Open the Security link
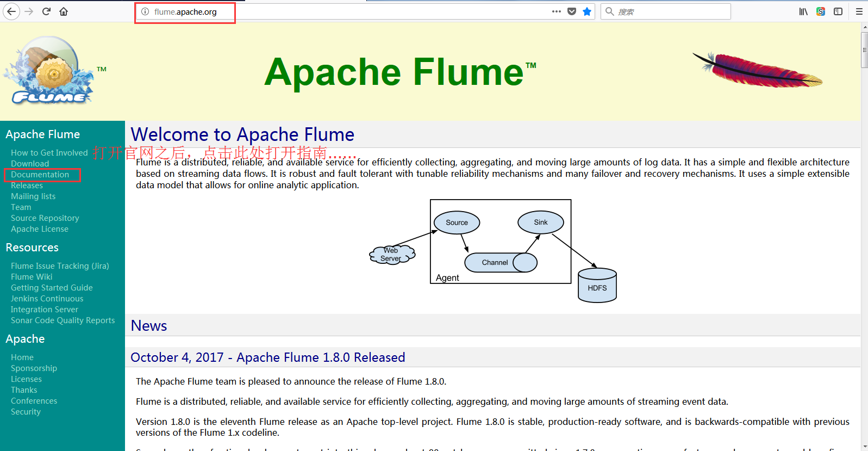This screenshot has width=868, height=451. click(26, 412)
